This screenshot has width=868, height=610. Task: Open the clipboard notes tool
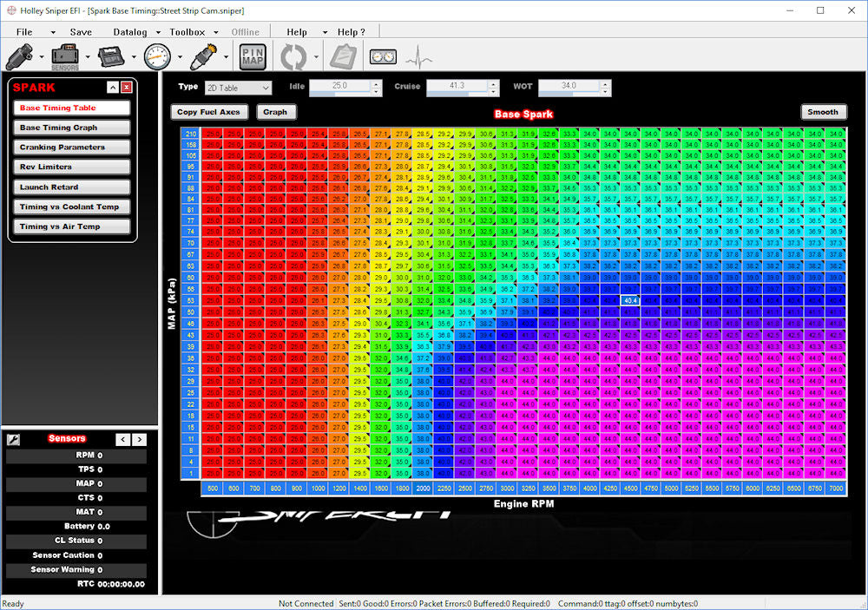click(343, 56)
